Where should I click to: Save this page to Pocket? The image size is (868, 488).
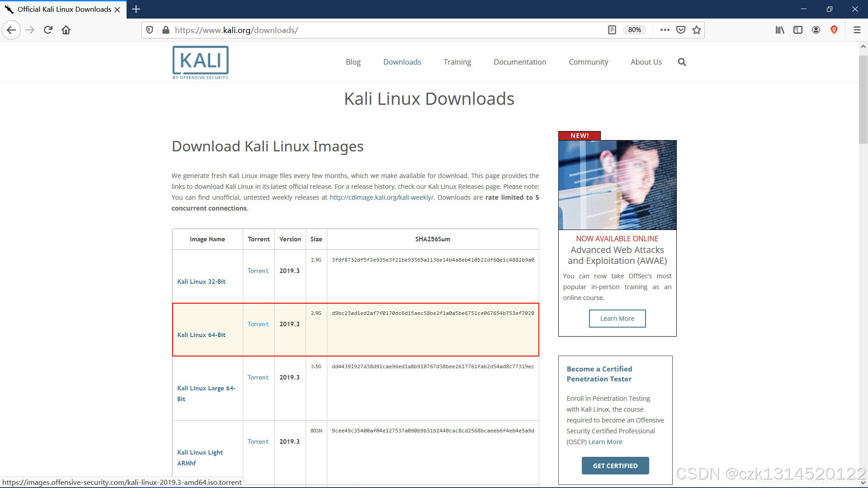coord(680,30)
